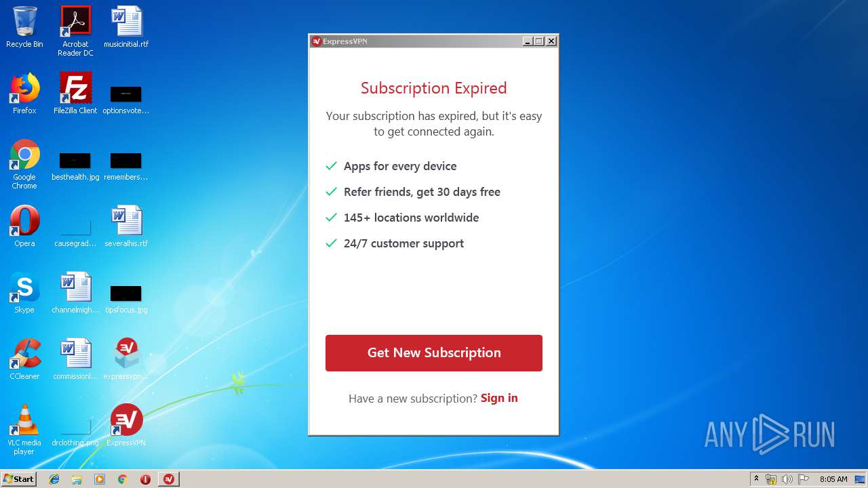Launch CCleaner desktop shortcut

(24, 359)
